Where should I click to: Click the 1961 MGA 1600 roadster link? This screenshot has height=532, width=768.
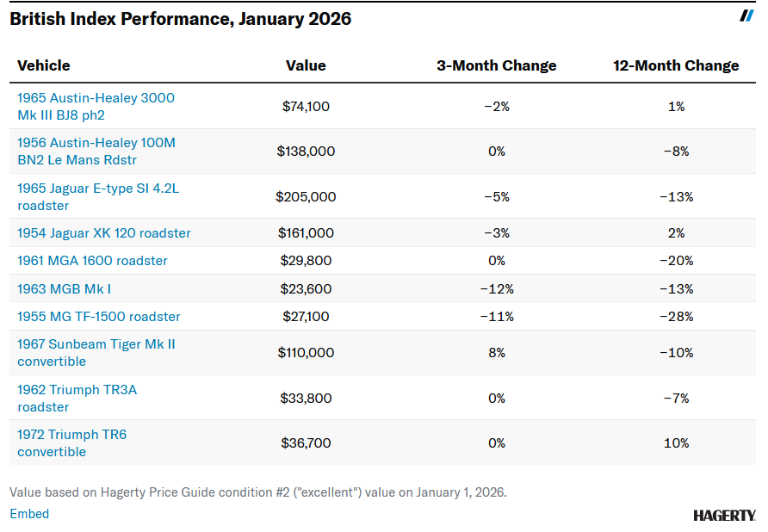(92, 261)
